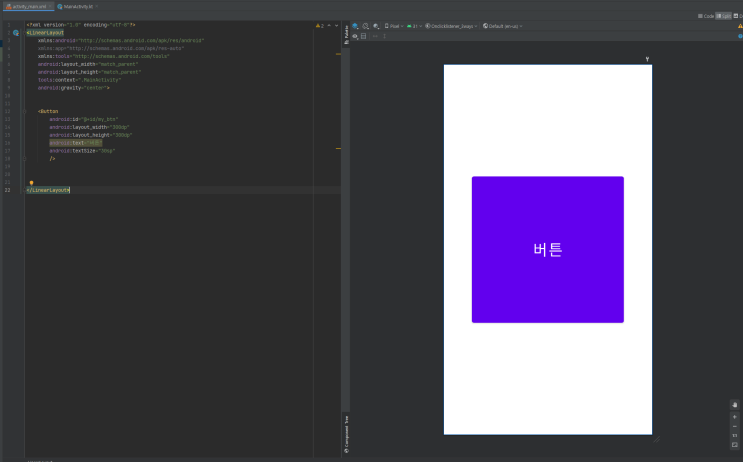Screen dimensions: 743x462
Task: Open the API level 31 dropdown
Action: pos(414,26)
